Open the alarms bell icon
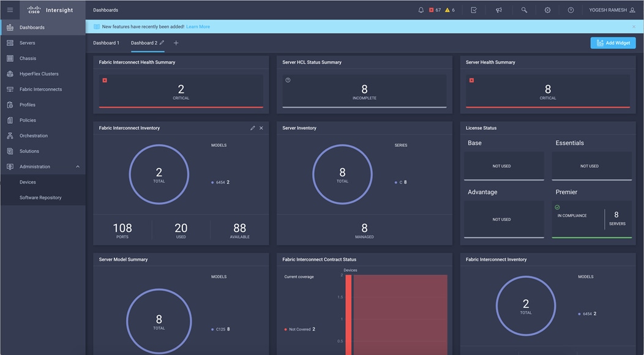This screenshot has height=355, width=644. 421,10
